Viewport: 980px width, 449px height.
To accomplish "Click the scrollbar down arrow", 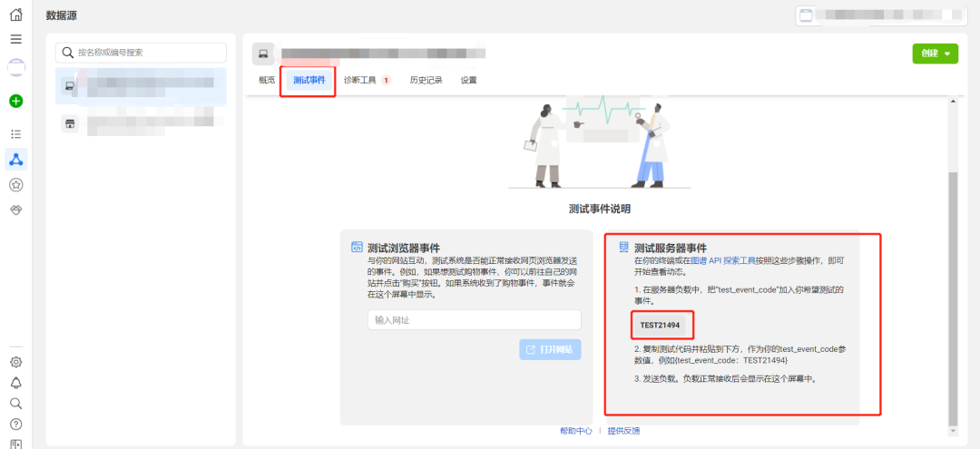I will pyautogui.click(x=953, y=430).
